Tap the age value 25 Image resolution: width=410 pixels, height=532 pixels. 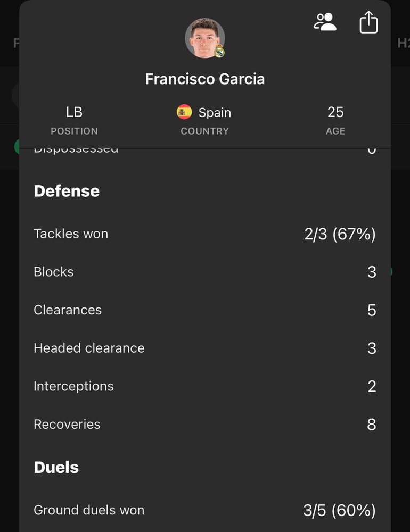pos(335,112)
